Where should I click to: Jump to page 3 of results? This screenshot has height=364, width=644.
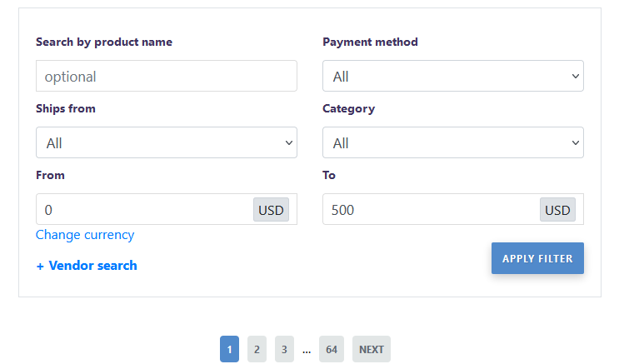click(x=284, y=349)
